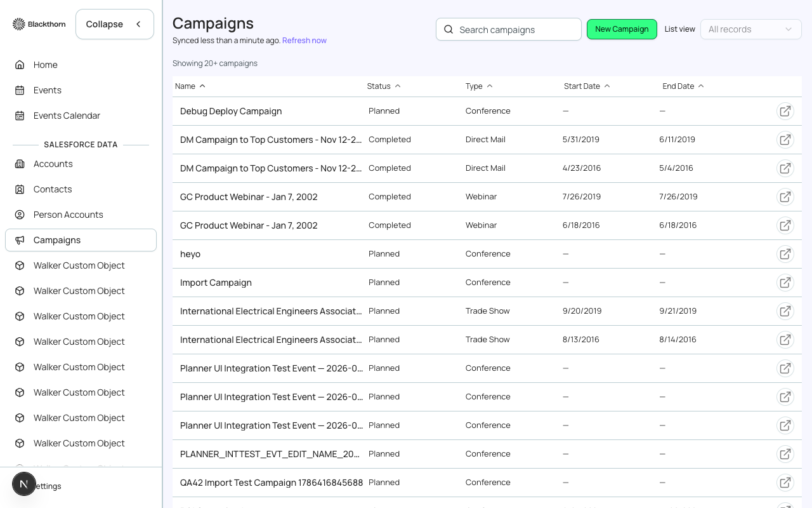Click QA42 Import Test Campaign 1786416845688
Image resolution: width=812 pixels, height=508 pixels.
coord(272,483)
